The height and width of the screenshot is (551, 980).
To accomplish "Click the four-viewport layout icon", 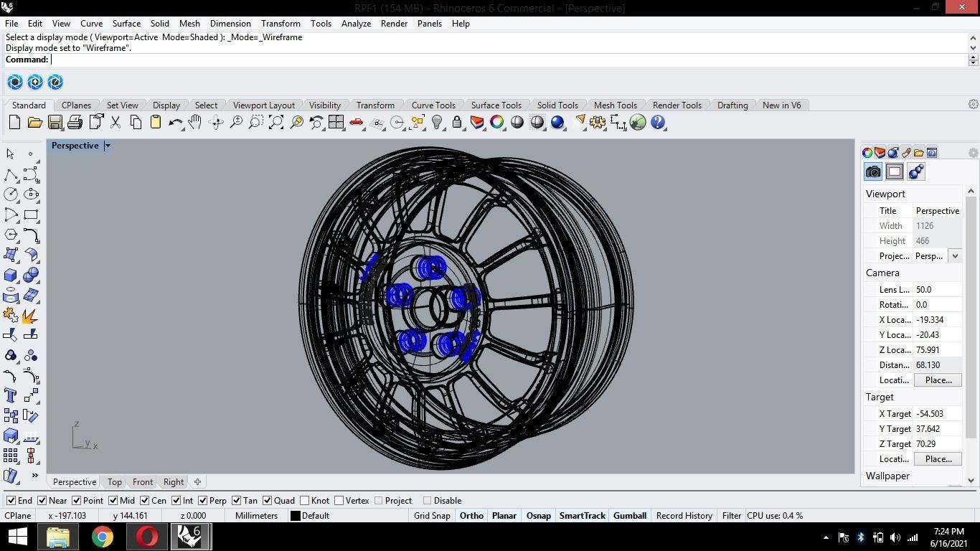I will 336,123.
